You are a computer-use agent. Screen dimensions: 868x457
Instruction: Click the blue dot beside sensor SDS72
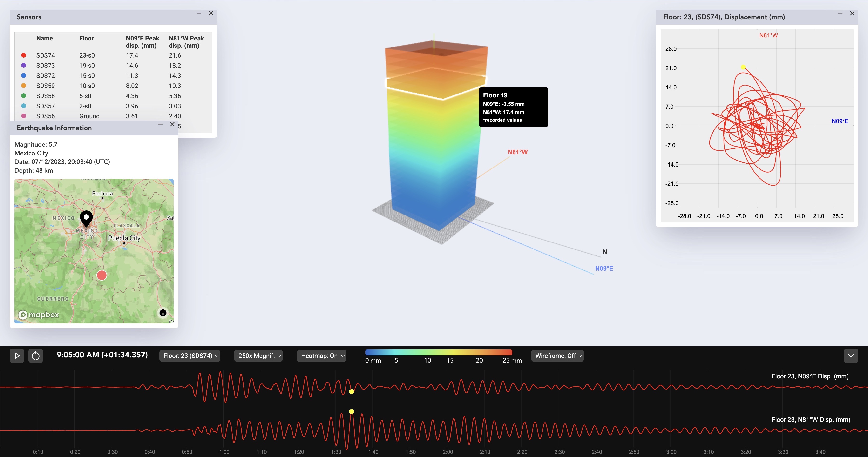tap(24, 75)
